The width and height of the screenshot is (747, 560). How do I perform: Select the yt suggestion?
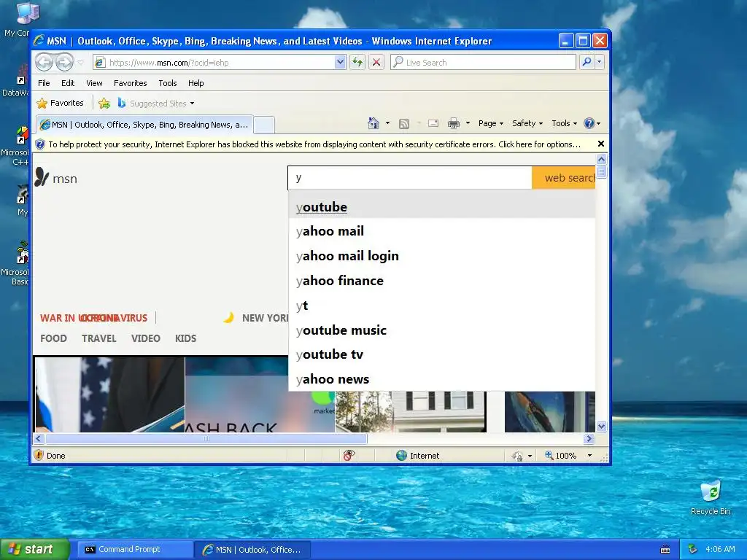tap(441, 306)
